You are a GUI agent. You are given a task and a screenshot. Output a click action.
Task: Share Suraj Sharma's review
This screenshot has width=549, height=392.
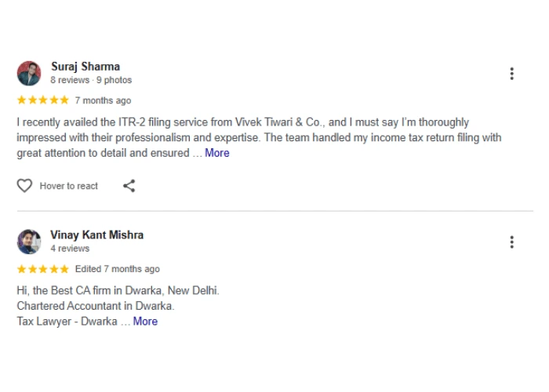click(129, 186)
